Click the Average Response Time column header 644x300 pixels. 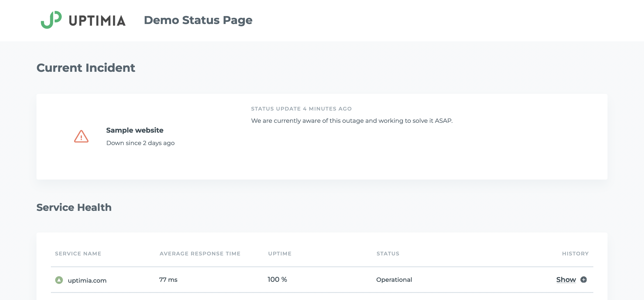tap(200, 253)
